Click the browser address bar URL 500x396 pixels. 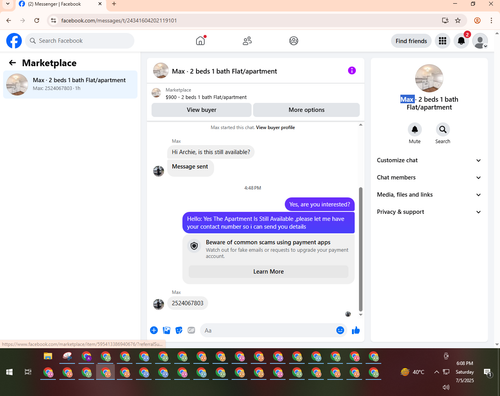[x=119, y=21]
